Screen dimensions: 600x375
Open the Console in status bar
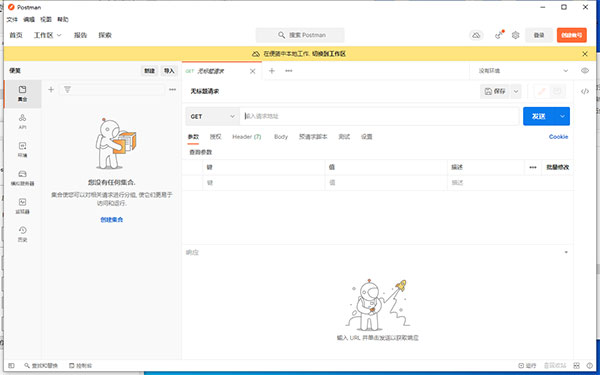(x=80, y=366)
